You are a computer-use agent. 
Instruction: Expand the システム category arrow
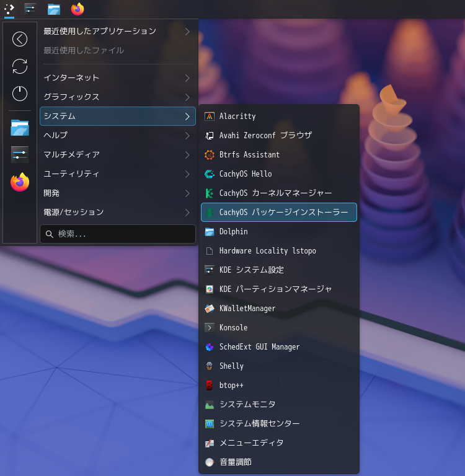[187, 117]
